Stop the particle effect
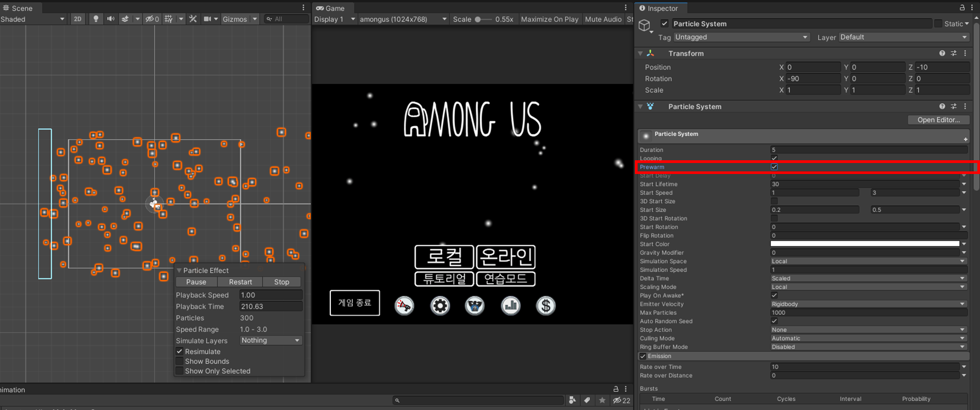This screenshot has height=410, width=980. click(x=281, y=282)
